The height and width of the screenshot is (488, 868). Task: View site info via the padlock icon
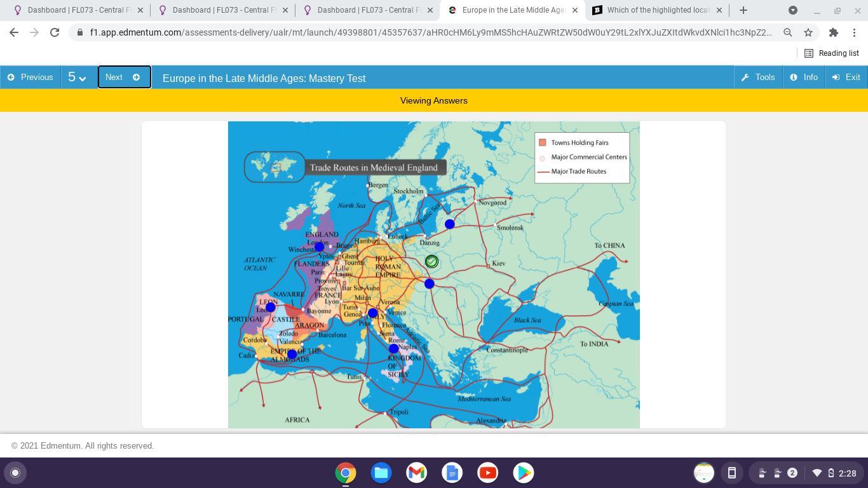point(80,32)
